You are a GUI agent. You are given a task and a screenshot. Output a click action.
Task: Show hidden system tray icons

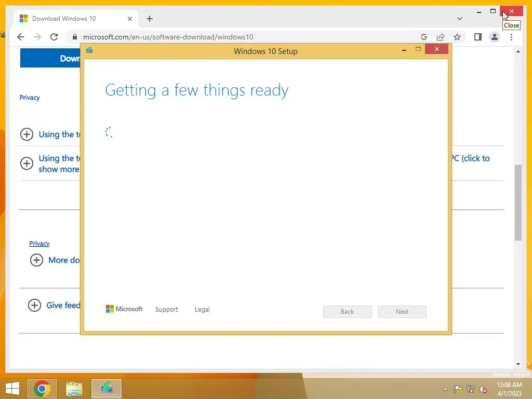click(445, 389)
